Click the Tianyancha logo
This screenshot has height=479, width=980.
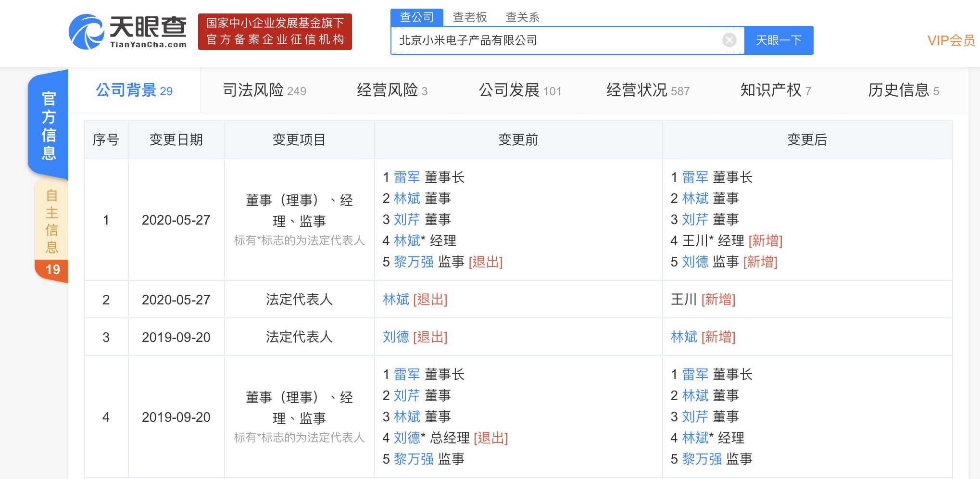128,32
